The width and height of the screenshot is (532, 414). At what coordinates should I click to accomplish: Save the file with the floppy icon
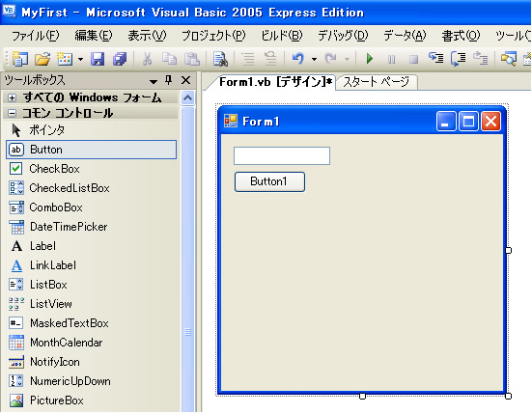click(x=98, y=59)
